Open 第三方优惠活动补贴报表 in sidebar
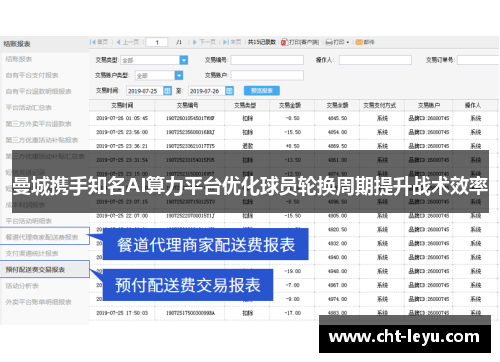The height and width of the screenshot is (362, 500). [42, 140]
